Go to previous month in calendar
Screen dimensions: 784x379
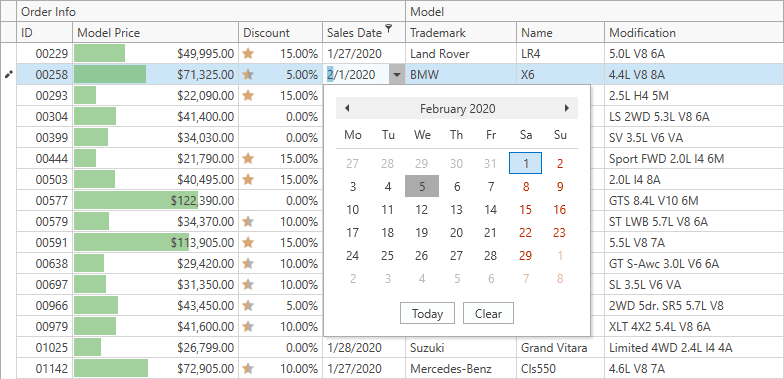[x=347, y=108]
